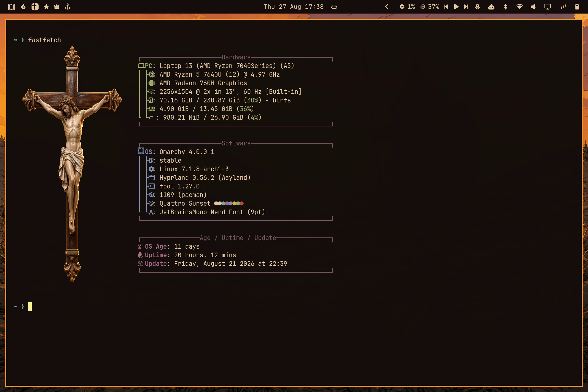Click the AMD Radeon 760M Graphics line
The width and height of the screenshot is (588, 392).
(x=197, y=83)
